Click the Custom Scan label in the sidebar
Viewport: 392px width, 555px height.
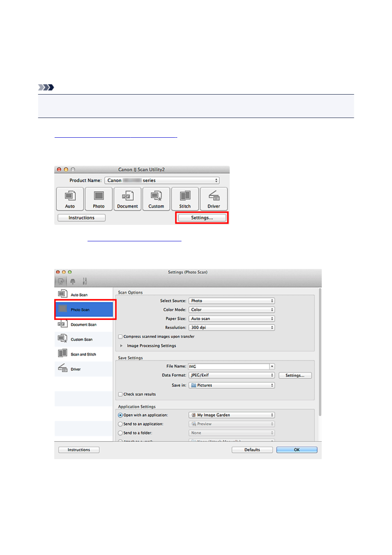[x=81, y=340]
